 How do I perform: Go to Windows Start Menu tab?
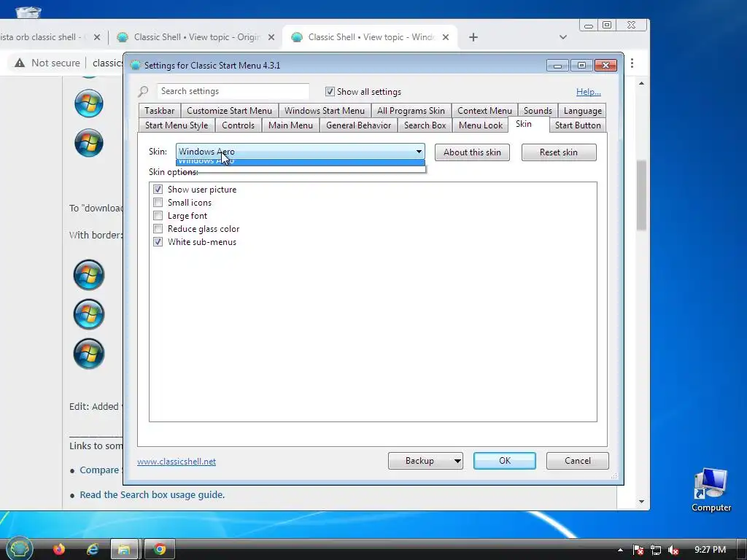(x=325, y=111)
